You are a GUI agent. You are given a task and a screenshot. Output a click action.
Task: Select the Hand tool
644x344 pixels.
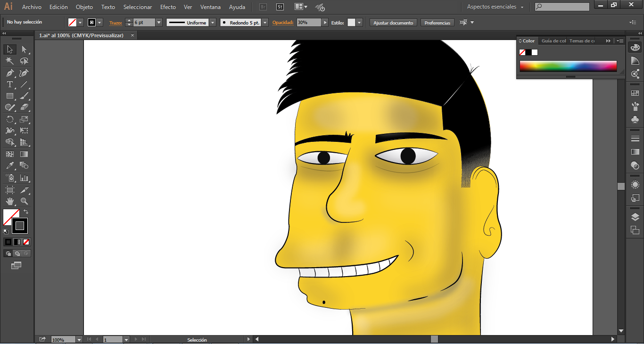[x=9, y=202]
